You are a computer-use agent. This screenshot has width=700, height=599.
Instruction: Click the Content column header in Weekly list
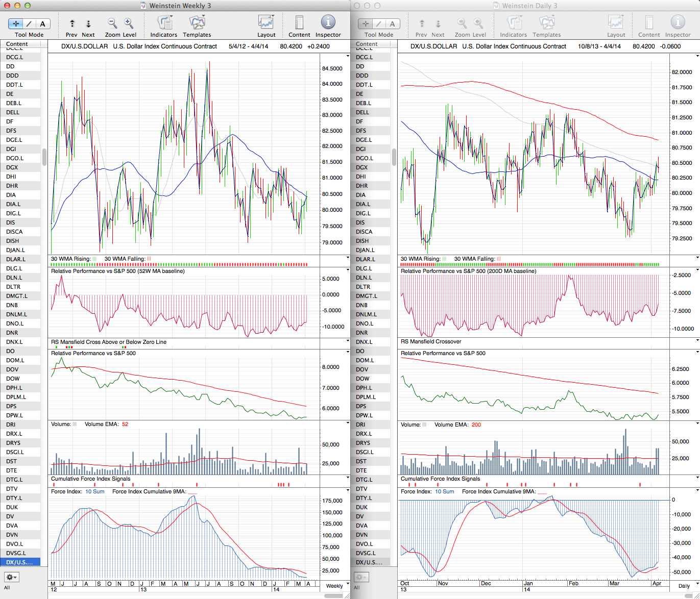[x=17, y=44]
